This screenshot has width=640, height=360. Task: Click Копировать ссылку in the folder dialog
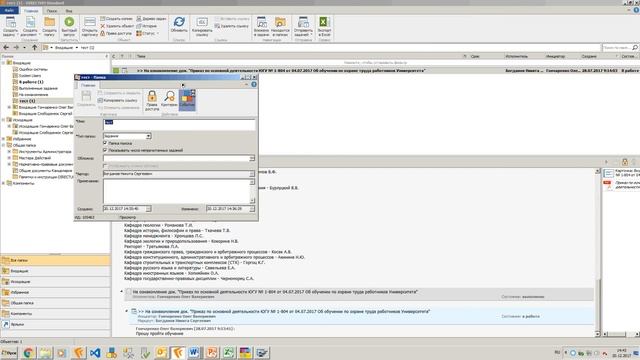pyautogui.click(x=118, y=100)
